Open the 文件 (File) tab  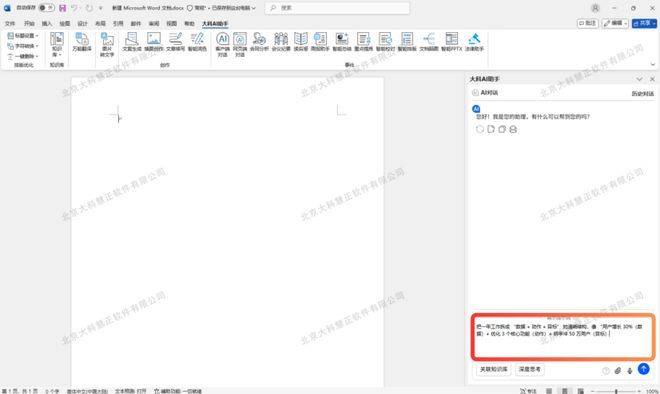click(x=10, y=24)
